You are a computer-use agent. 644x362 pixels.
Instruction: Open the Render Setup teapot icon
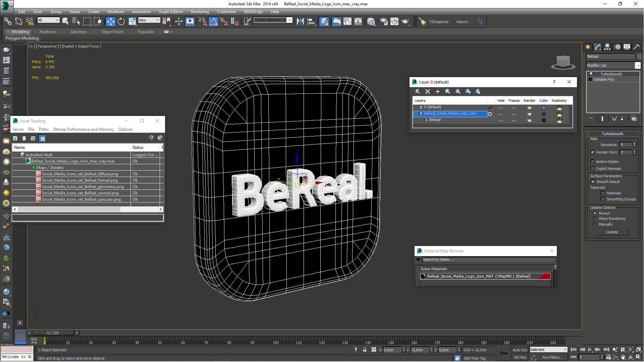tap(384, 21)
